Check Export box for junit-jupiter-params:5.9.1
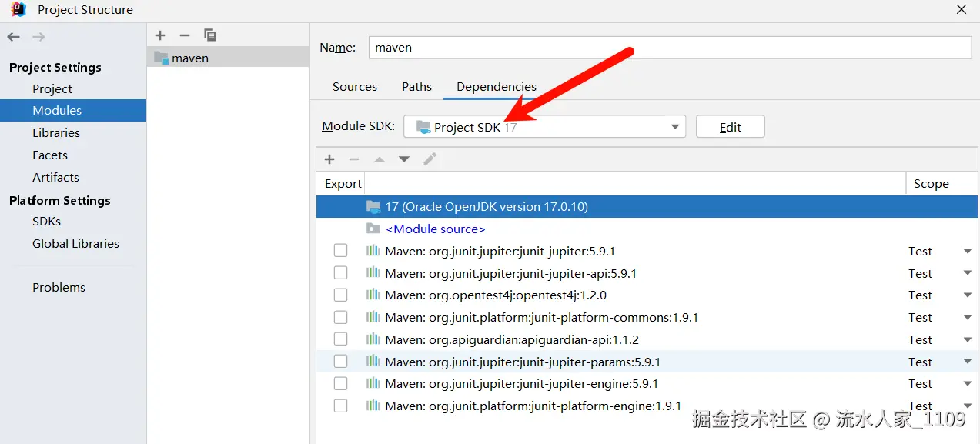Image resolution: width=980 pixels, height=444 pixels. pos(340,361)
